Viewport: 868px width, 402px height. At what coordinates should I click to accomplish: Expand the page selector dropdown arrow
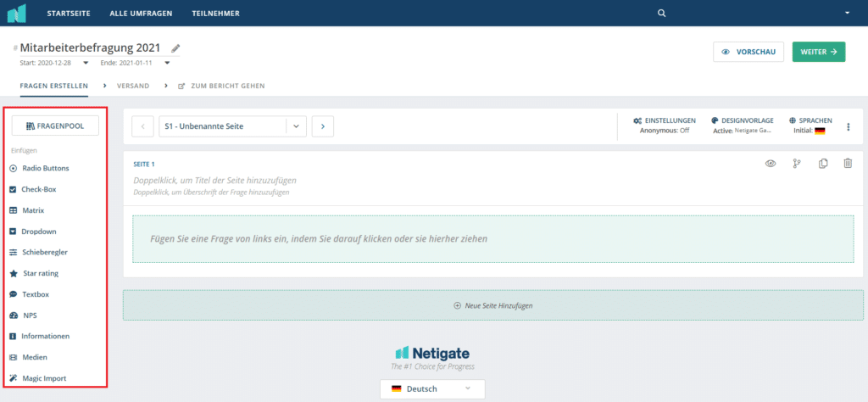point(296,126)
